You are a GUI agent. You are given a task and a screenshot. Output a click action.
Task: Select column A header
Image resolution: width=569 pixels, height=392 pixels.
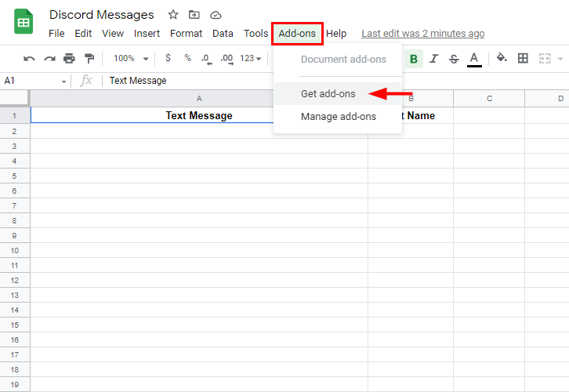coord(199,98)
